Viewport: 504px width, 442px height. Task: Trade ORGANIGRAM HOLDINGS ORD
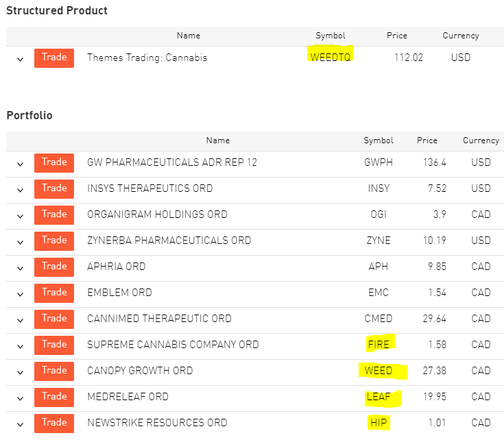54,215
